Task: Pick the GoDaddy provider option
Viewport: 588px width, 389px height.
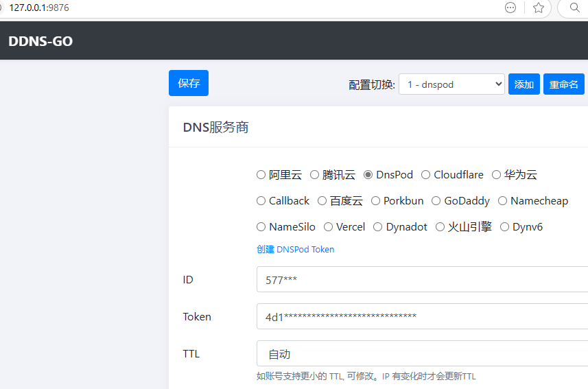Action: (436, 201)
